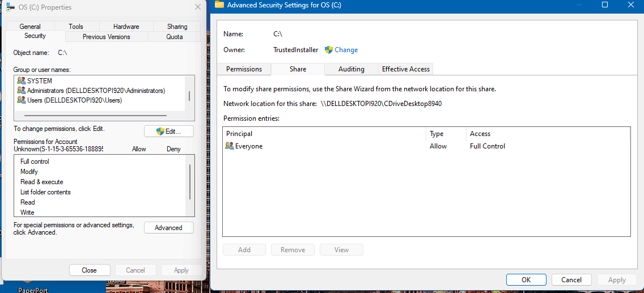Image resolution: width=644 pixels, height=293 pixels.
Task: Click the shield icon beside Change
Action: (329, 50)
